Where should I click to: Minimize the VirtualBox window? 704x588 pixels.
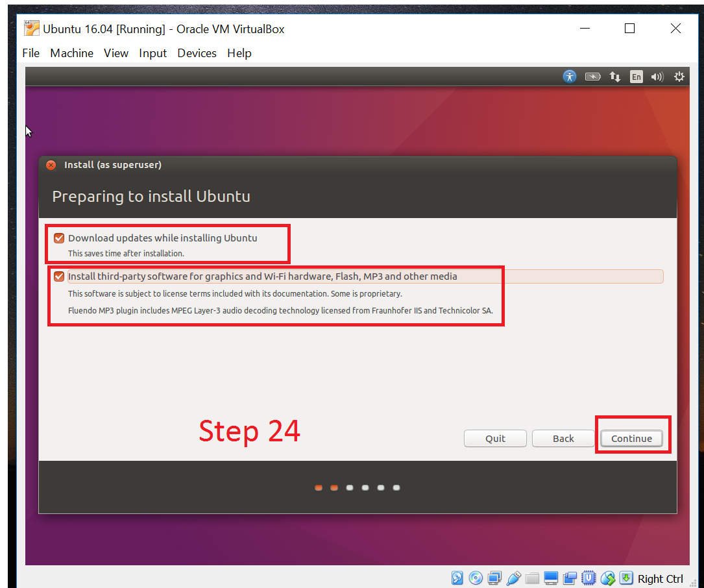click(x=585, y=29)
